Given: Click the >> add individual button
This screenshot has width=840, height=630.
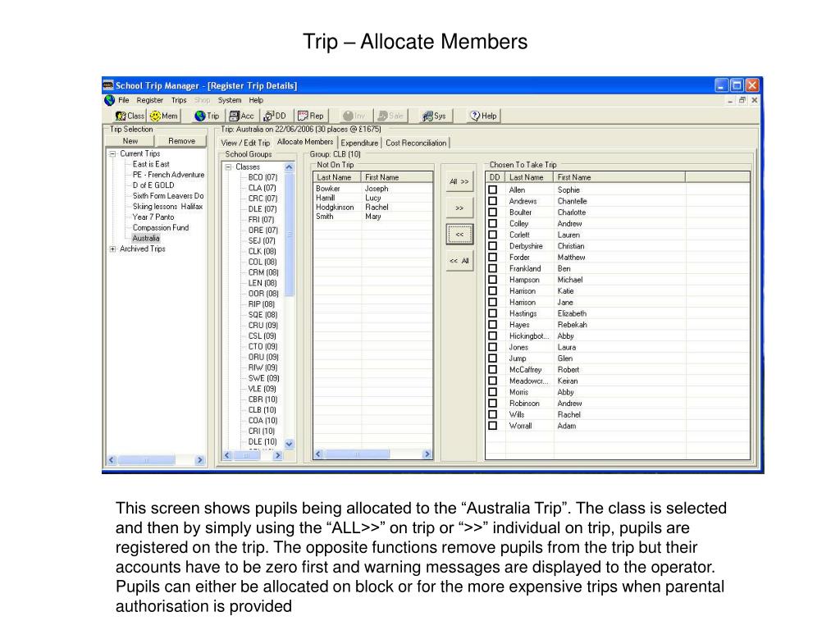Looking at the screenshot, I should tap(459, 208).
